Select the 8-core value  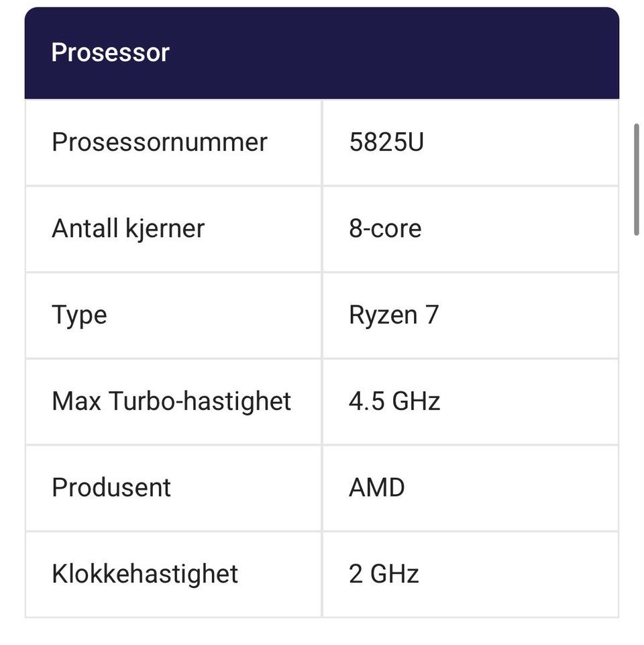point(385,229)
